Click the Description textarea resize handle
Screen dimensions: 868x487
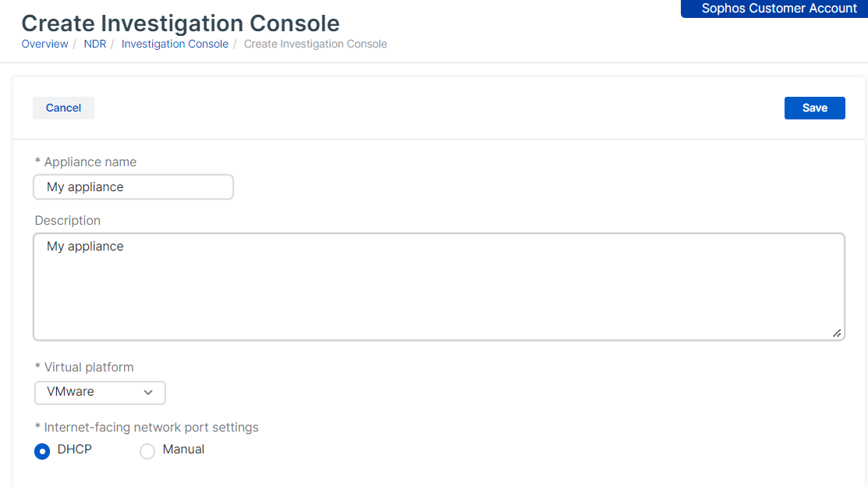pyautogui.click(x=838, y=334)
